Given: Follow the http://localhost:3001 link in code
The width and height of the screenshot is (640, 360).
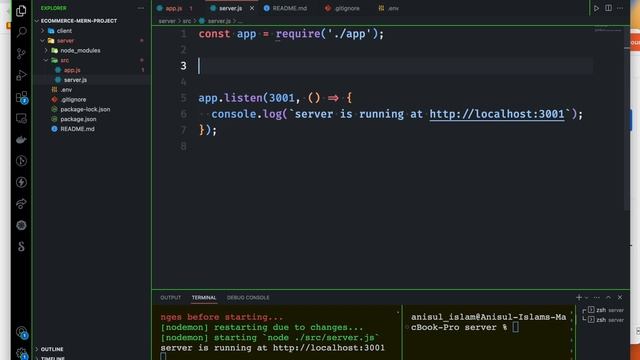Looking at the screenshot, I should pos(497,114).
